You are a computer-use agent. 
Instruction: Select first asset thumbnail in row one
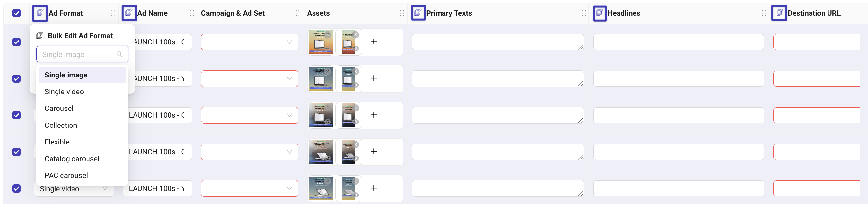(320, 42)
